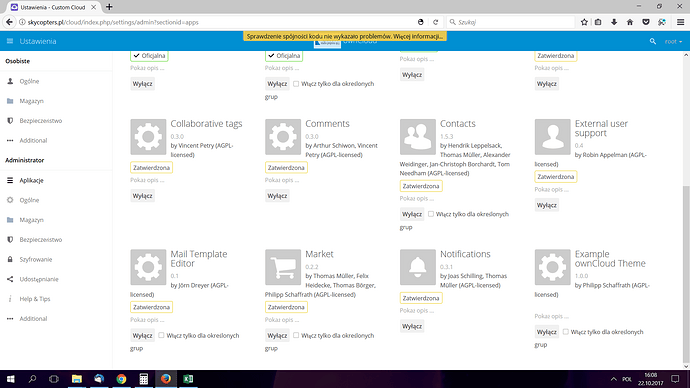
Task: Open Firefox downloads arrow icon
Action: point(614,22)
